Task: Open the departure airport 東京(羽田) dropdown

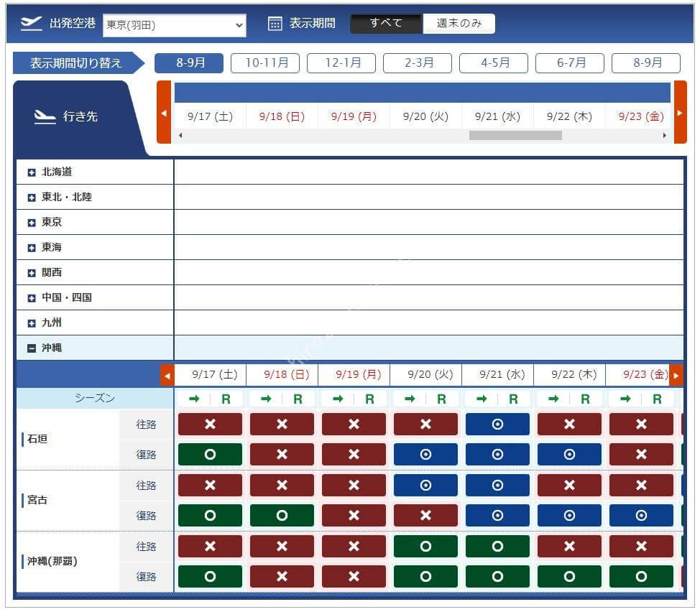Action: click(174, 25)
